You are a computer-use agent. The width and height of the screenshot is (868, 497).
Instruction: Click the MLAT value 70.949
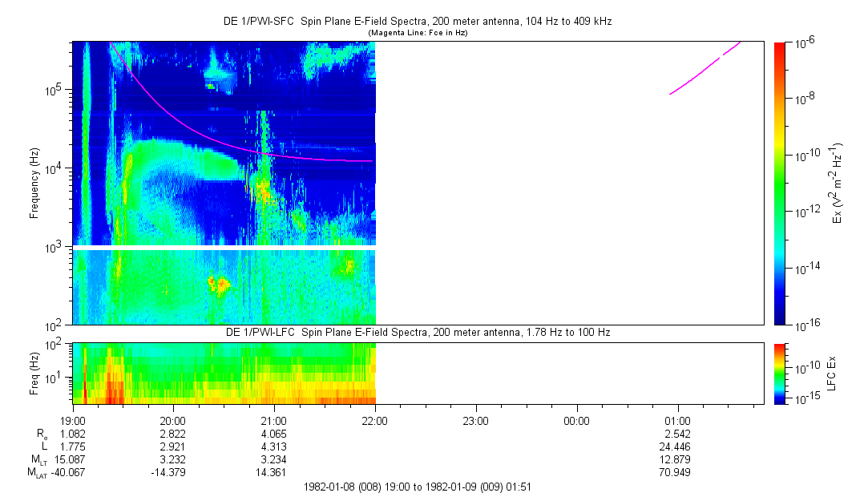click(677, 472)
